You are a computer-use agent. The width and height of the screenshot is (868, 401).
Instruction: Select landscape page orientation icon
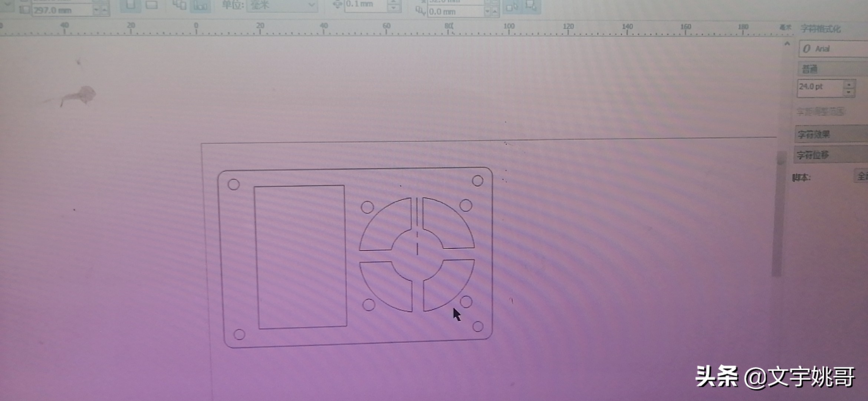coord(151,4)
